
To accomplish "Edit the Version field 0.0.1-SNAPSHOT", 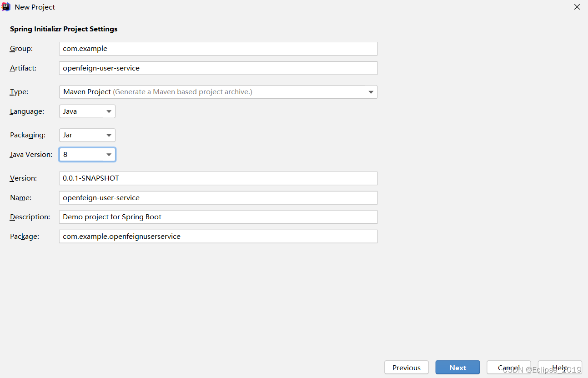I will tap(218, 178).
